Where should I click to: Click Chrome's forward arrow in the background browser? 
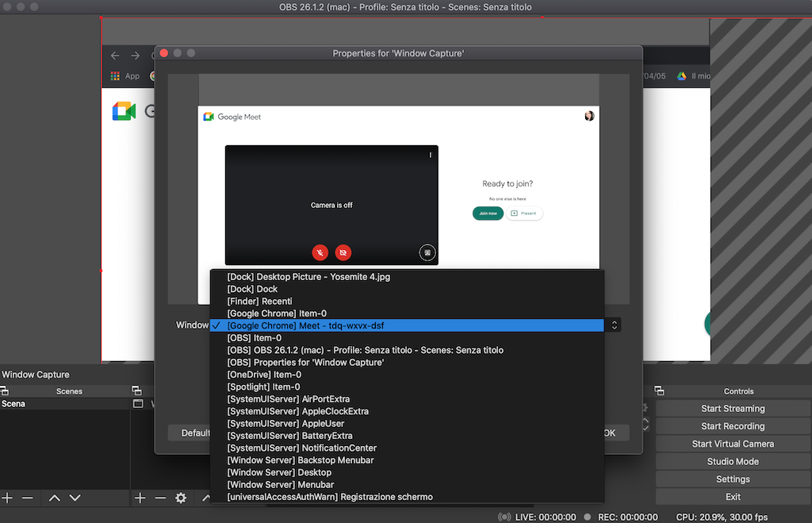[135, 56]
